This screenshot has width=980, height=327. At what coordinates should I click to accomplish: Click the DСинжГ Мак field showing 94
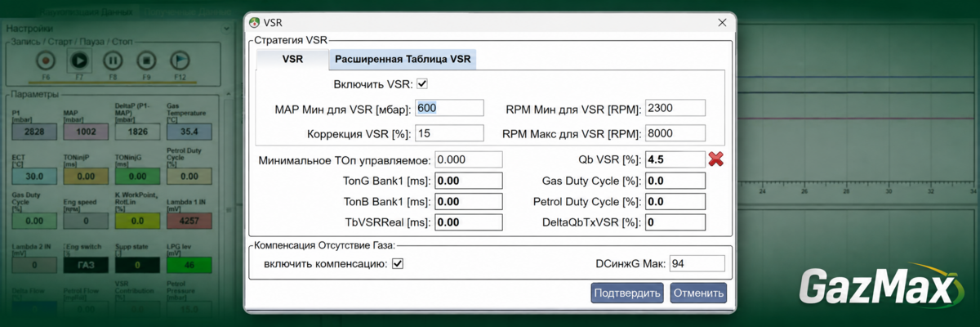point(697,263)
